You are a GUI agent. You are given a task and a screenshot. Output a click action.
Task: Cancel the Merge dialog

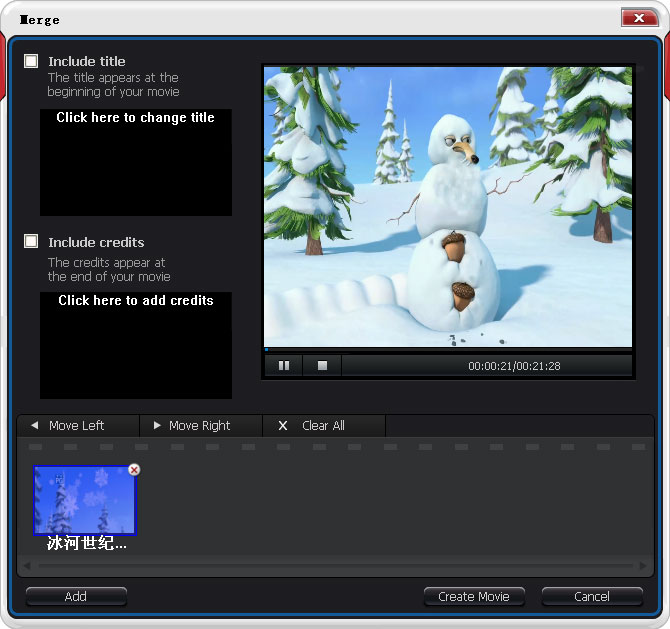click(x=592, y=597)
